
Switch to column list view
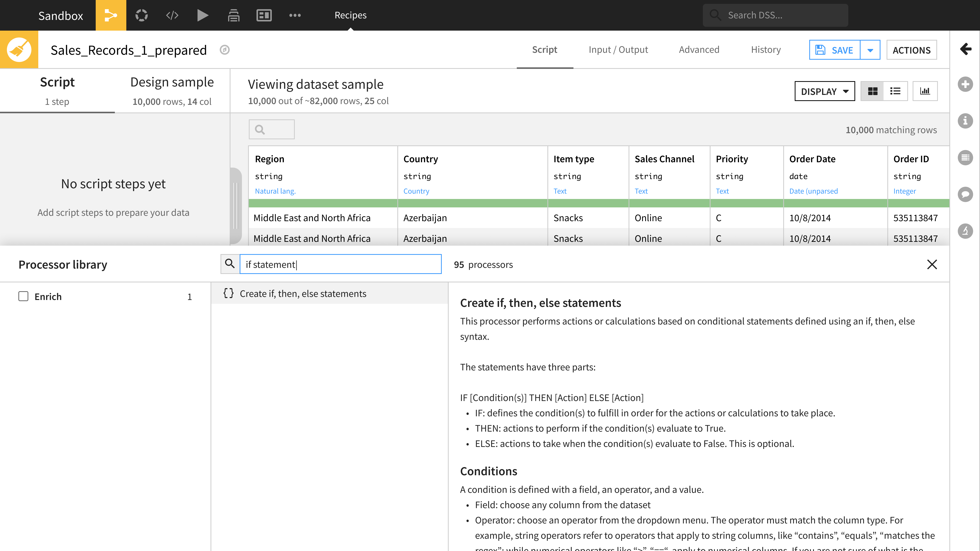pyautogui.click(x=896, y=91)
